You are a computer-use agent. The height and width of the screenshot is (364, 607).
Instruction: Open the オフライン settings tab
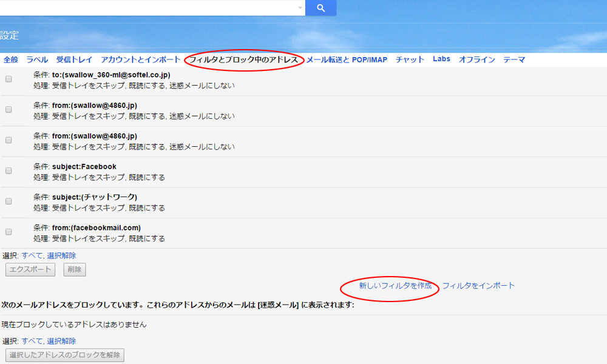(x=477, y=59)
